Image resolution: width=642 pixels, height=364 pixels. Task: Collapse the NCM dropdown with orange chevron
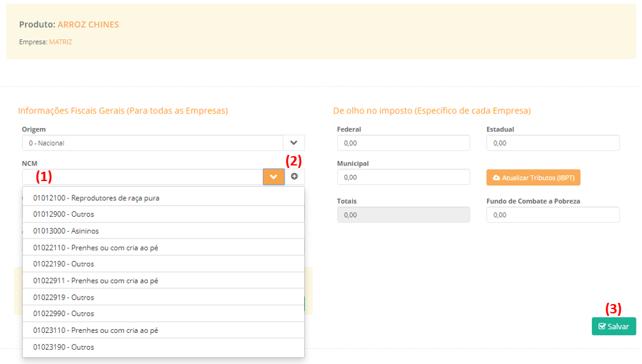[x=274, y=177]
